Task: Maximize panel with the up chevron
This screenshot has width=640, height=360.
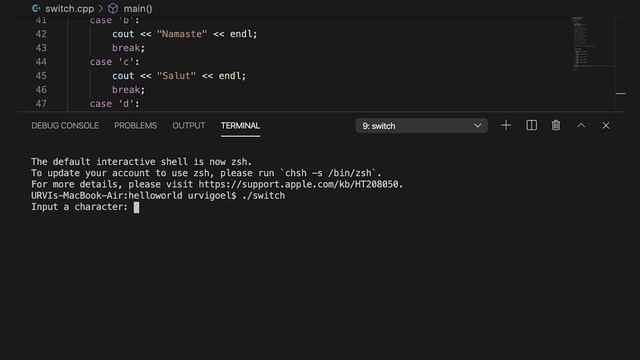Action: click(581, 125)
